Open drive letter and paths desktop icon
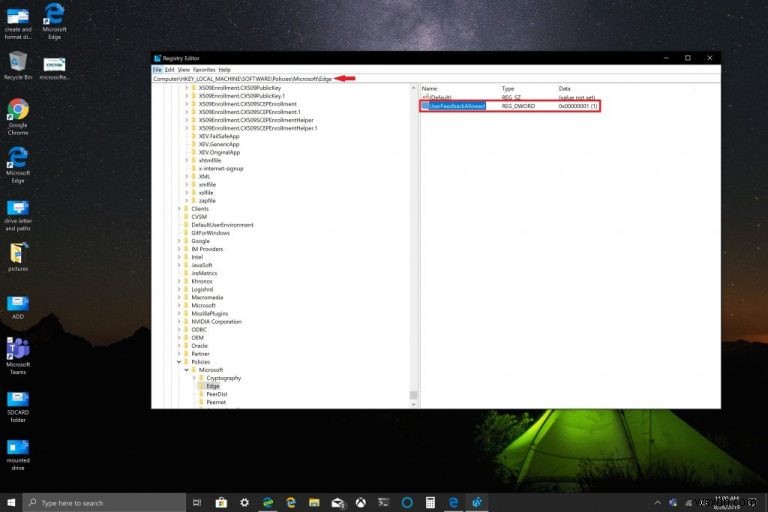The width and height of the screenshot is (768, 512). [x=18, y=216]
